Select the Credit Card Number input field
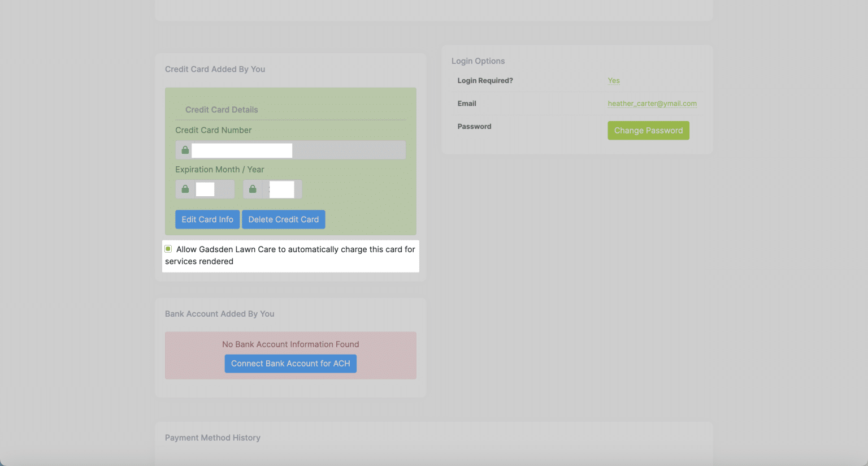This screenshot has width=868, height=466. tap(242, 150)
